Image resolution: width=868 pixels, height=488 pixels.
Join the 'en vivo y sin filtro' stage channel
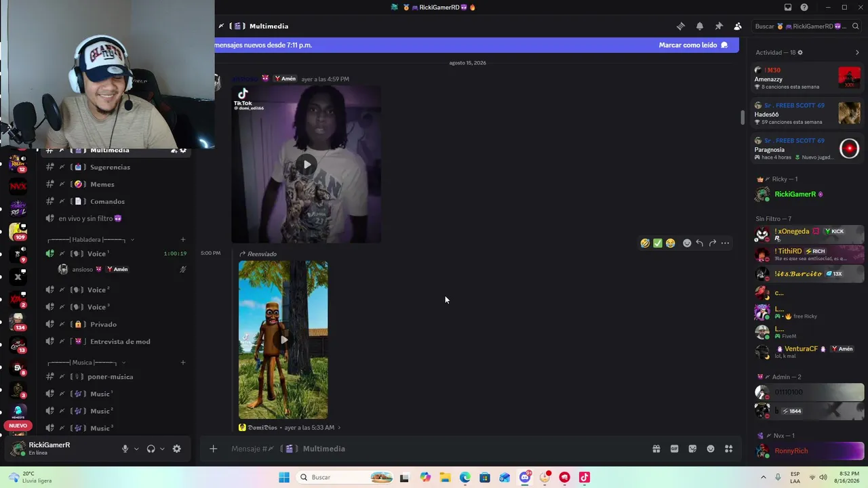[116, 218]
